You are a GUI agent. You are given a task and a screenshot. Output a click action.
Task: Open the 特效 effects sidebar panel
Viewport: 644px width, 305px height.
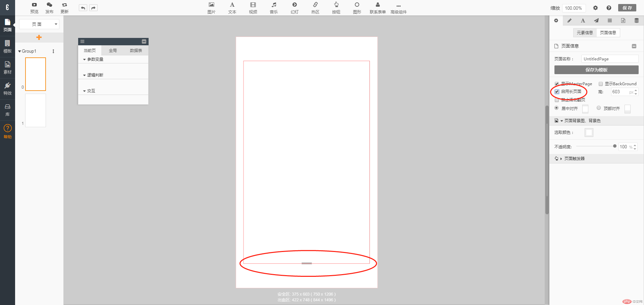tap(7, 89)
